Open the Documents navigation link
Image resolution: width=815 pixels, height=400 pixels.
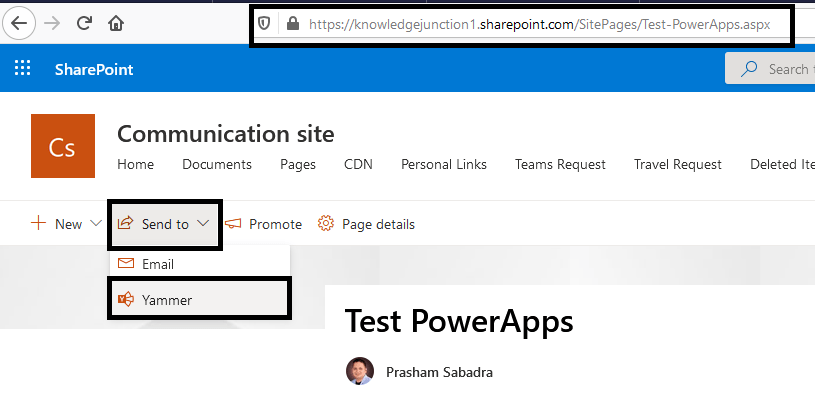(217, 165)
